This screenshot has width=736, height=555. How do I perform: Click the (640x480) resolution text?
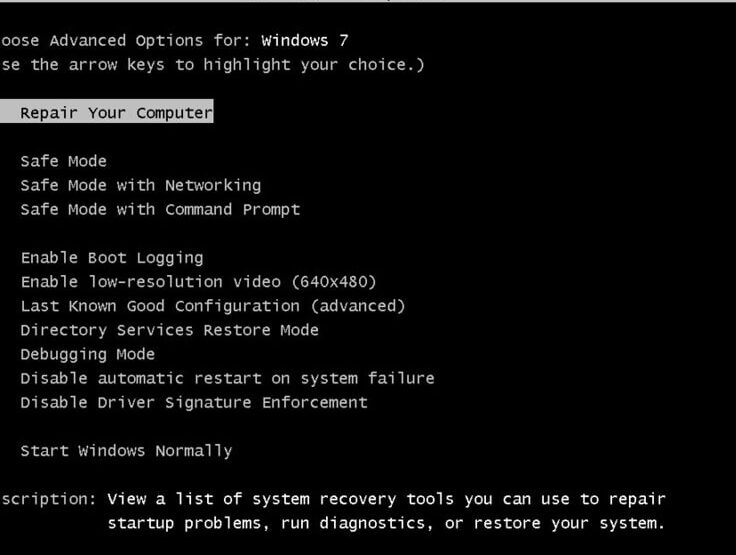click(x=334, y=282)
